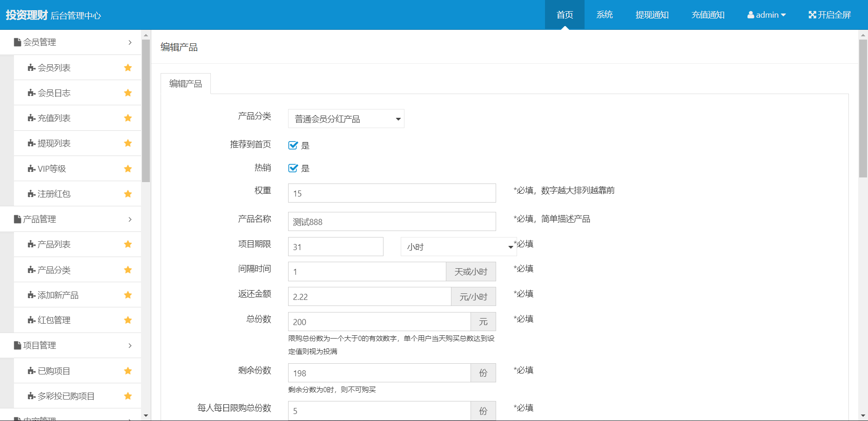Collapse the 会员管理 sidebar group
Image resolution: width=868 pixels, height=421 pixels.
coord(71,42)
